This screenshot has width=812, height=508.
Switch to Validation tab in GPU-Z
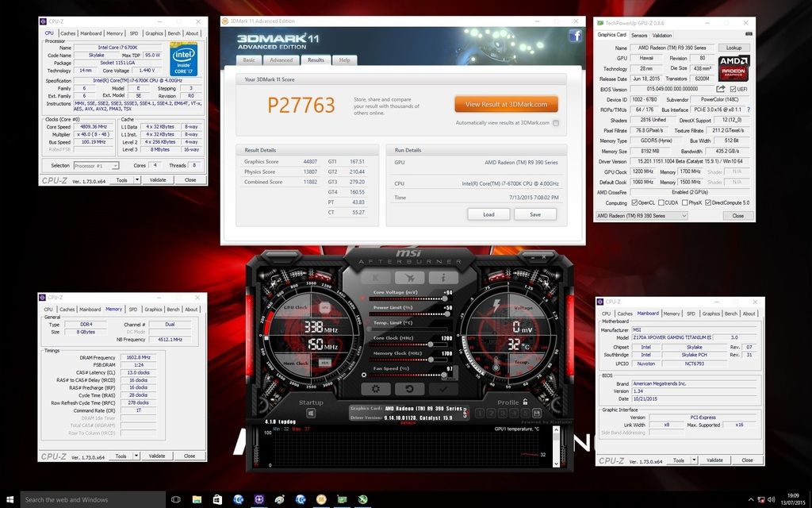pos(662,35)
